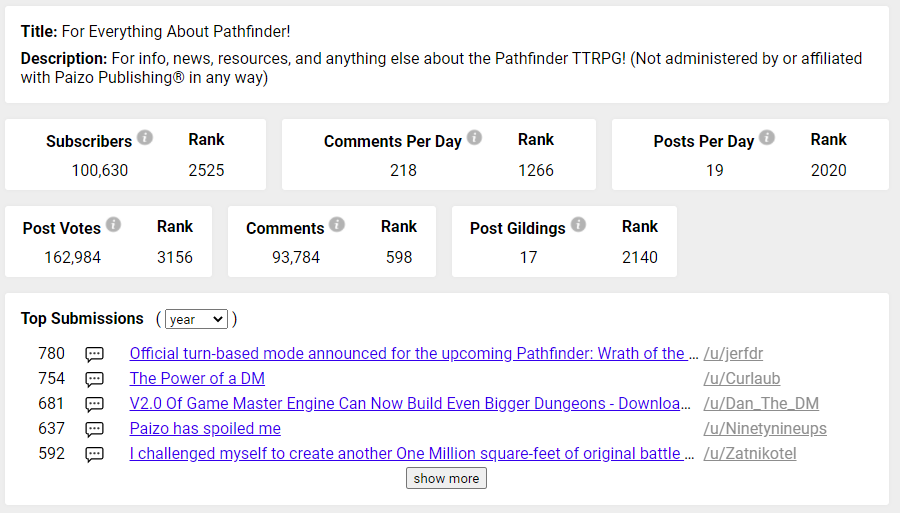Click info icon beside Subscribers
The width and height of the screenshot is (900, 513).
pos(145,138)
